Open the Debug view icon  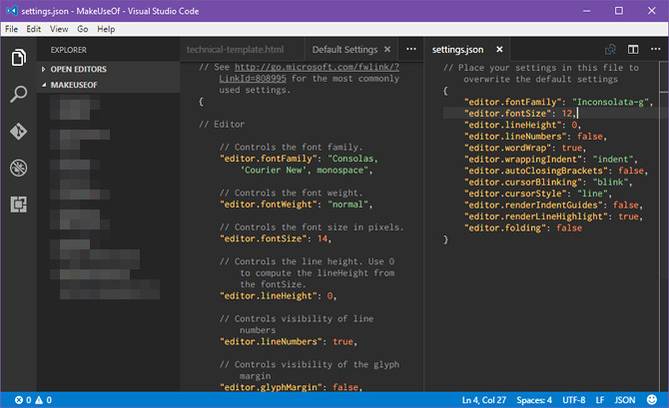tap(18, 168)
